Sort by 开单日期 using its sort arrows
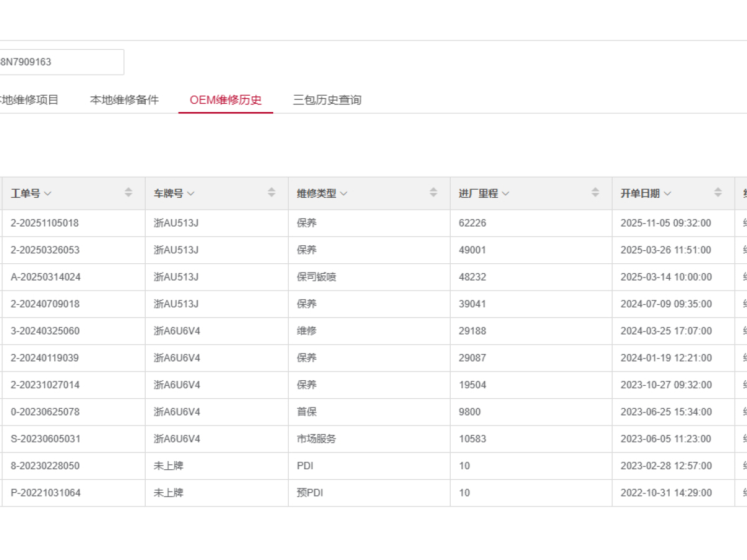 tap(718, 193)
